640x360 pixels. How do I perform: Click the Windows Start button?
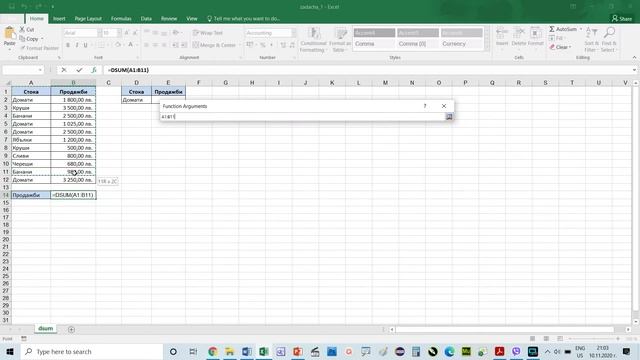[10, 351]
